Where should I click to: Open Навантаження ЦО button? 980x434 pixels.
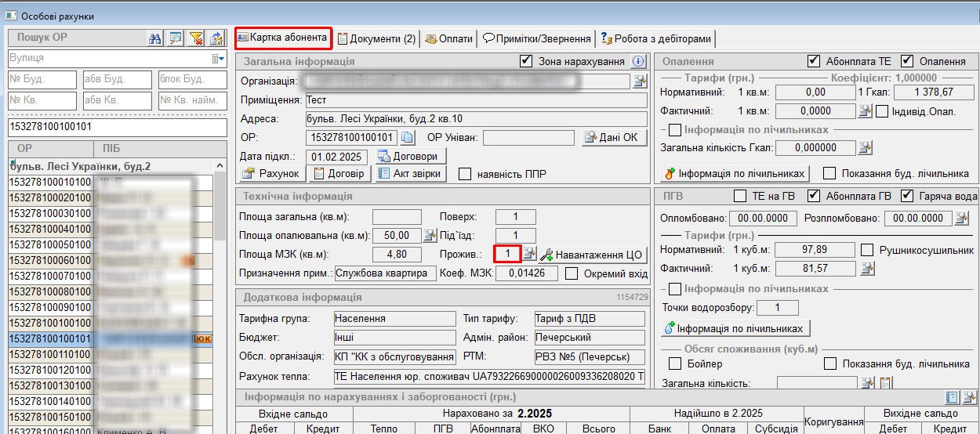click(x=593, y=255)
